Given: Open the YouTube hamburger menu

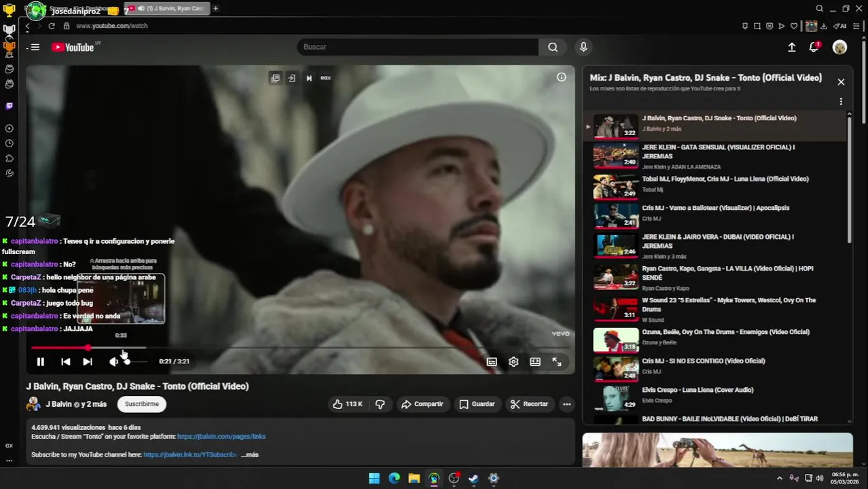Looking at the screenshot, I should (35, 47).
